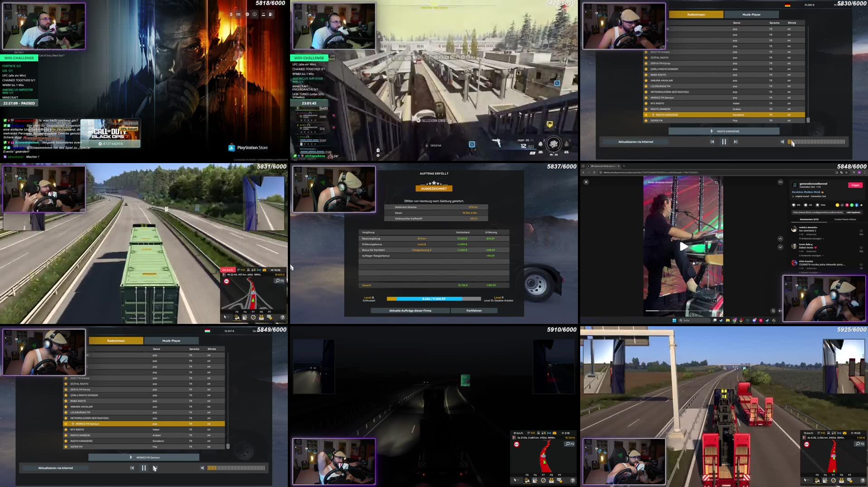Click the down chevron to see next TikTok video
This screenshot has height=487, width=868.
(x=780, y=247)
